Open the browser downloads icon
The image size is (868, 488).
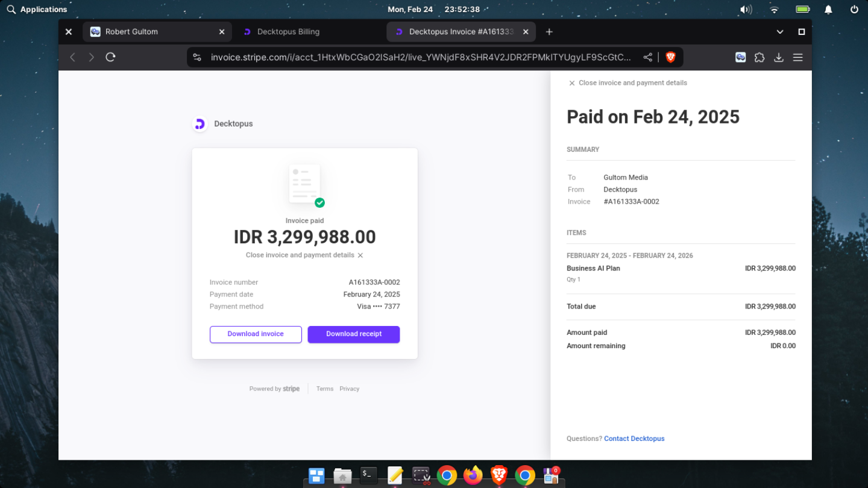click(779, 57)
